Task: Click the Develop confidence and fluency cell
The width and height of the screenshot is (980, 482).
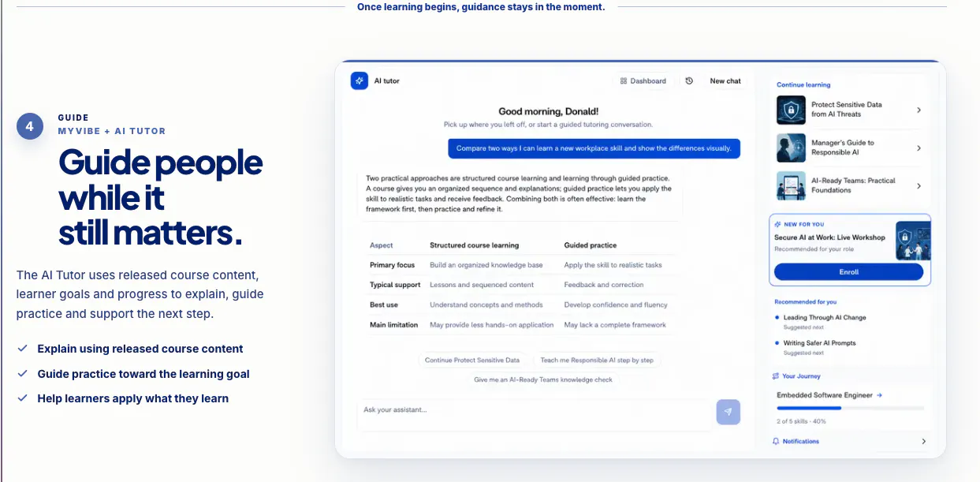Action: coord(616,305)
